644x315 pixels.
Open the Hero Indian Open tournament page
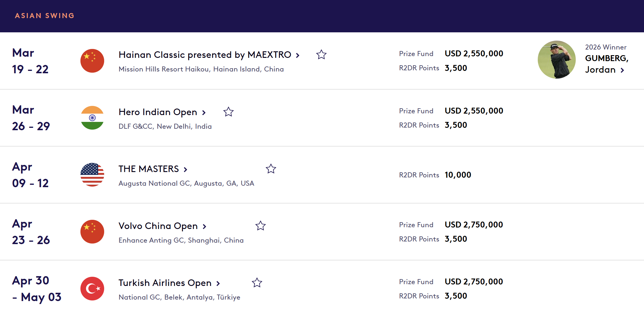(158, 112)
